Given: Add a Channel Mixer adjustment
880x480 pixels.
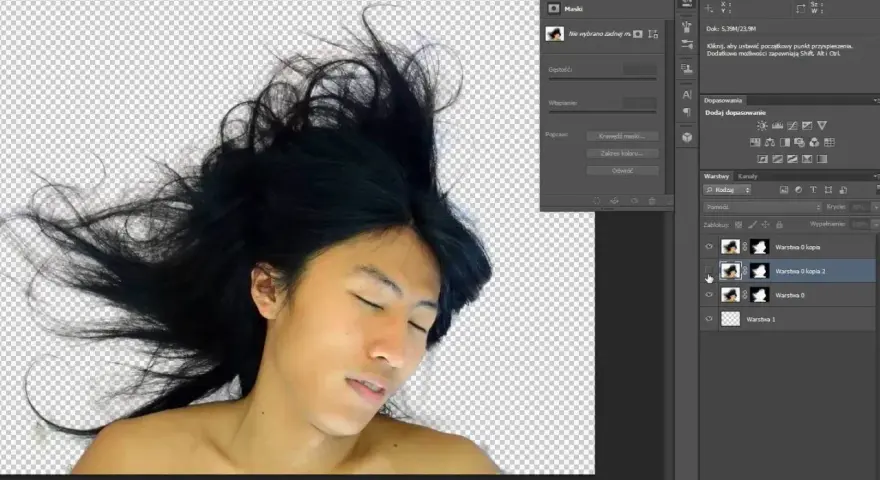Looking at the screenshot, I should pyautogui.click(x=814, y=143).
